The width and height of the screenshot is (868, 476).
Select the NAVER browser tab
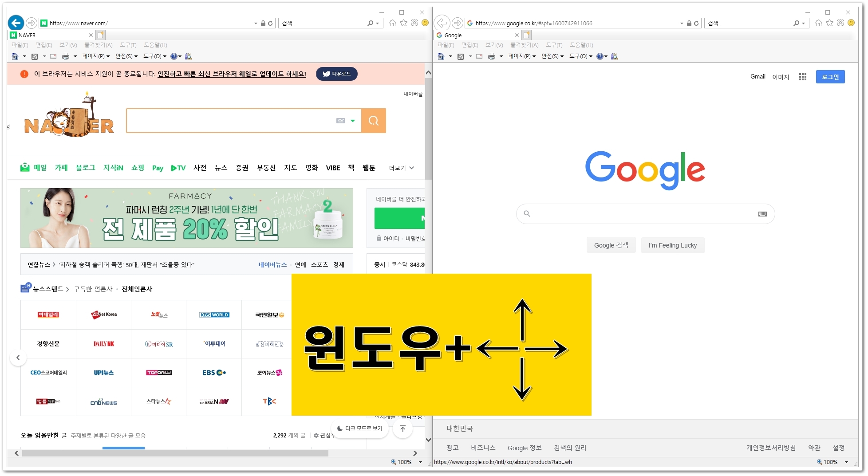(51, 35)
